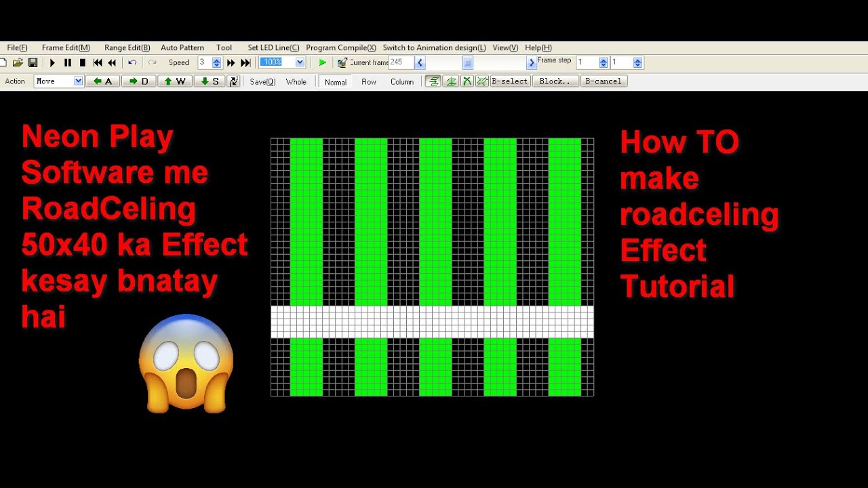Click the icon beside Current frame
Screen dimensions: 868x488
pos(342,62)
